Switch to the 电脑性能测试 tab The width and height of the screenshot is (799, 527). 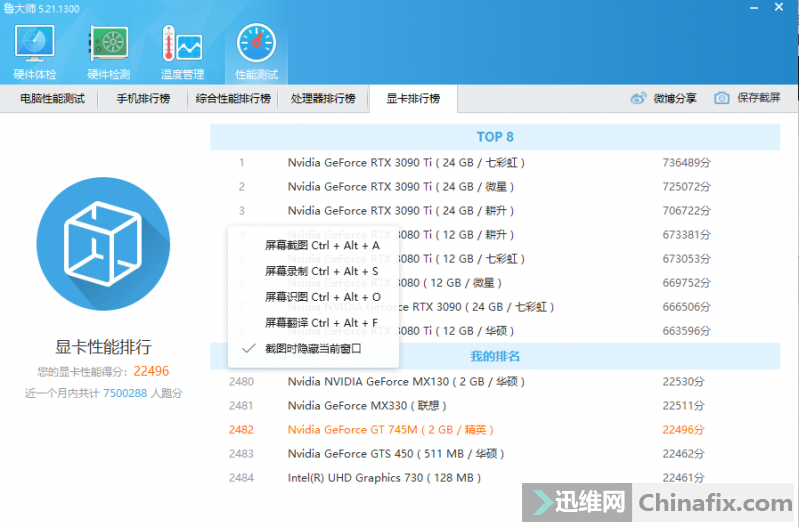(x=52, y=99)
